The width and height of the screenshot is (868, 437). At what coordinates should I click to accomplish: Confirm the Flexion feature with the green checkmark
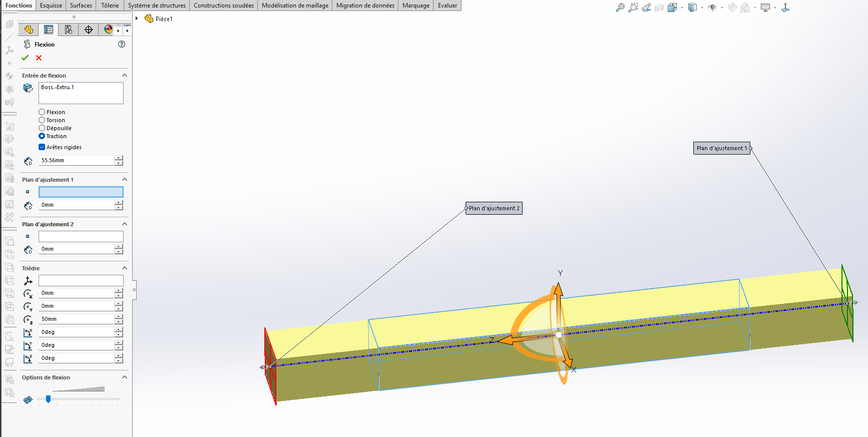click(x=25, y=58)
